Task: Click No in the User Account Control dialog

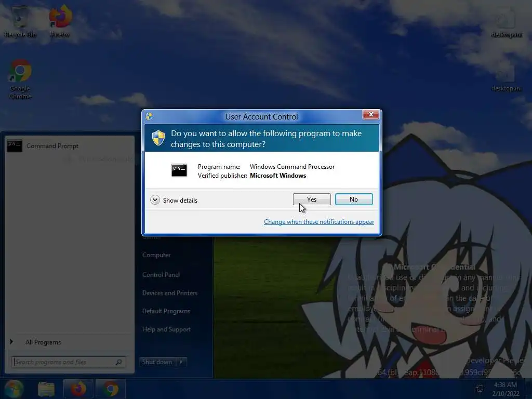Action: (x=353, y=199)
